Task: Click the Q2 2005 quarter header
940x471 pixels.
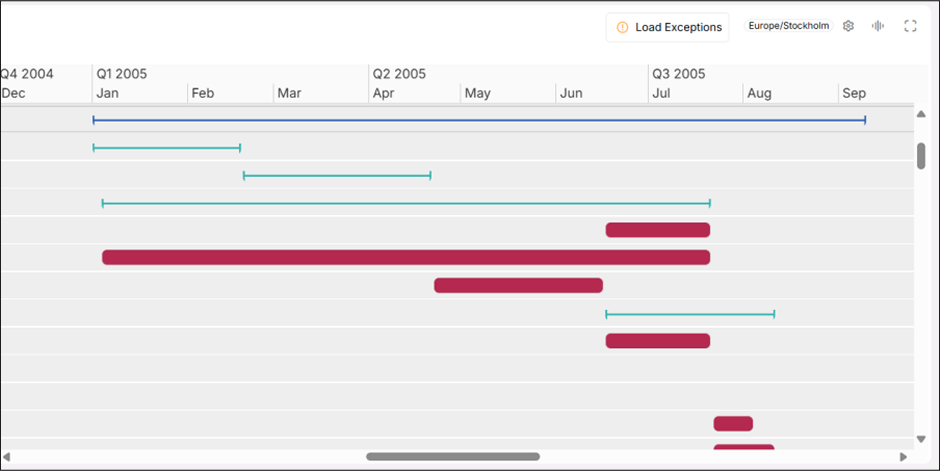Action: 399,74
